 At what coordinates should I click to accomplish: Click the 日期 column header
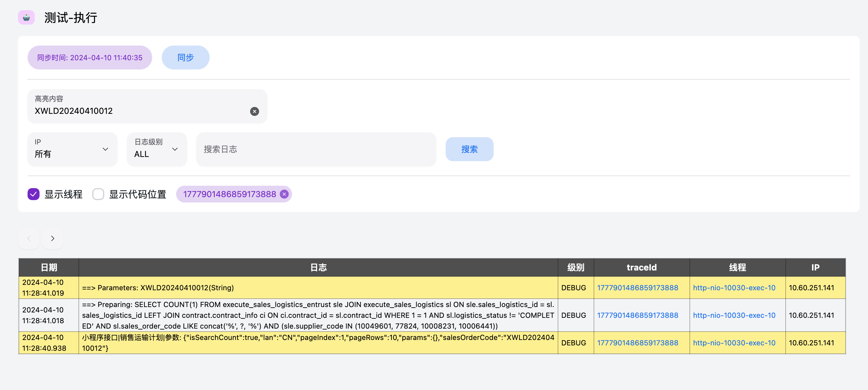coord(49,267)
